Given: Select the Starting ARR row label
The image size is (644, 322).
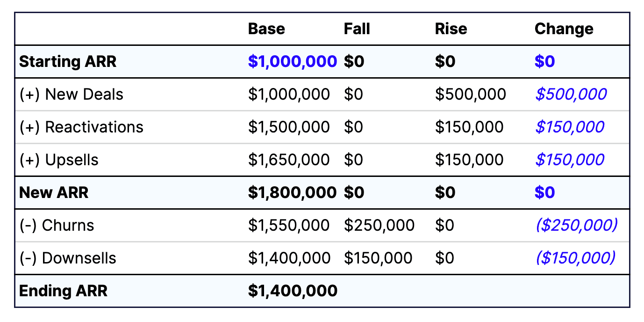Looking at the screenshot, I should (68, 62).
